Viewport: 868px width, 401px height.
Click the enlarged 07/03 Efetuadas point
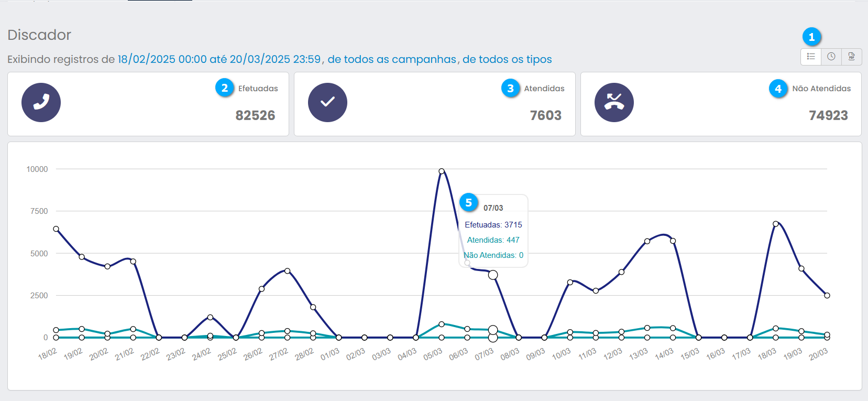coord(493,275)
